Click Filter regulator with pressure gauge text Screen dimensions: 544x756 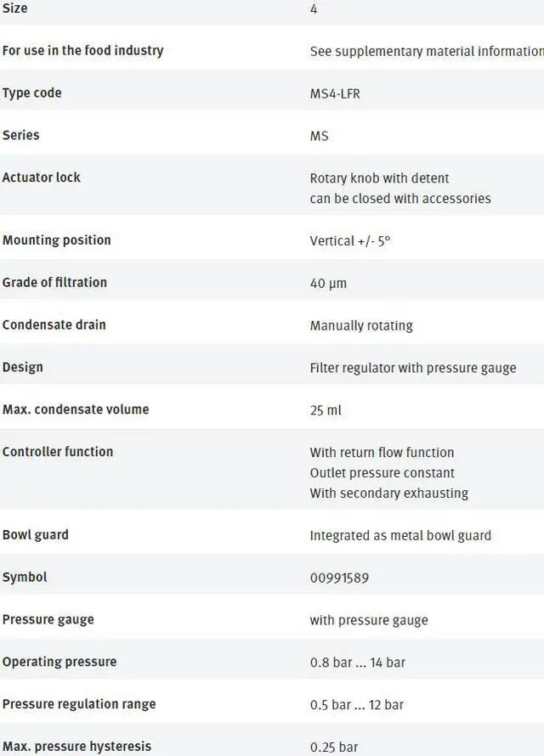pyautogui.click(x=413, y=369)
